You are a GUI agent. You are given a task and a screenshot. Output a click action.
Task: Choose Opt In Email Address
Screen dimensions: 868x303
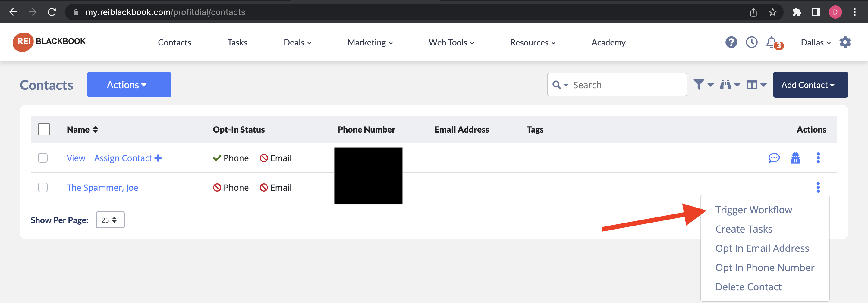[x=762, y=248]
